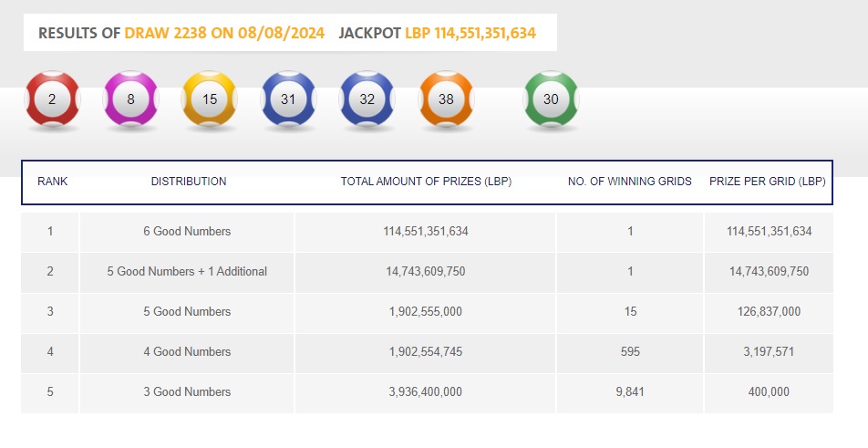Viewport: 868px width, 448px height.
Task: Click the DISTRIBUTION column header
Action: click(x=189, y=182)
